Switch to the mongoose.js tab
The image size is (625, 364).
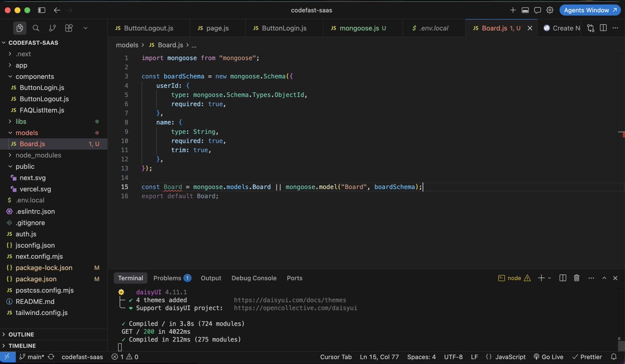[363, 28]
